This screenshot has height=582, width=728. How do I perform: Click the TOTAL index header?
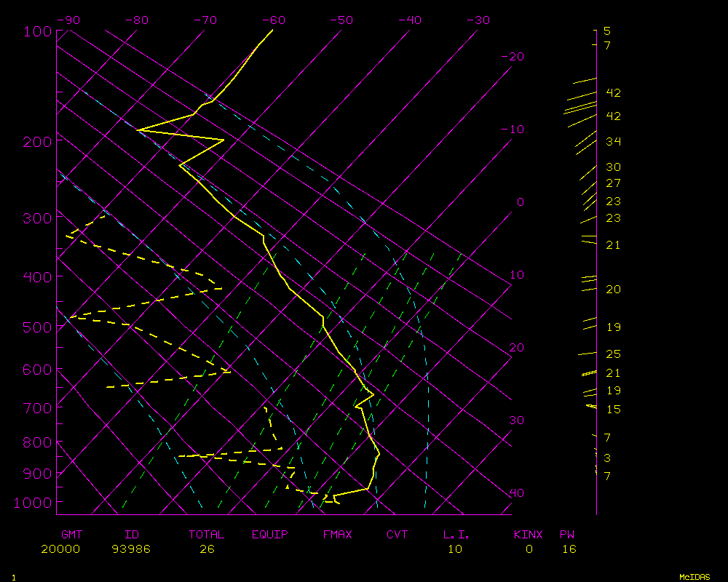[207, 535]
